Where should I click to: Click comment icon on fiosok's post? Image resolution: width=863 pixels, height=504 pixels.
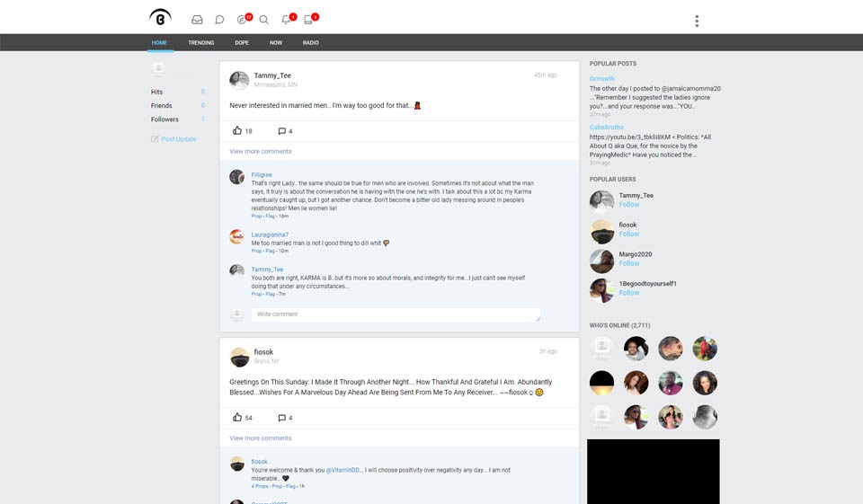282,418
